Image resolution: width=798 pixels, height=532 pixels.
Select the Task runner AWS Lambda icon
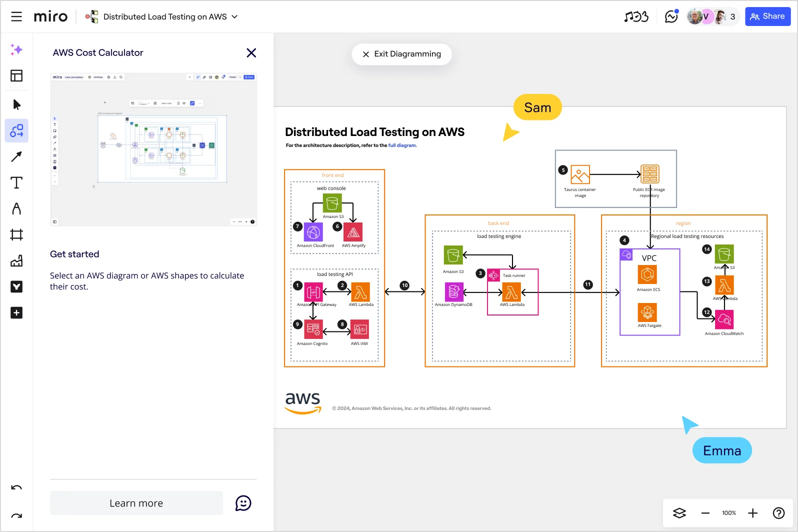(x=511, y=292)
